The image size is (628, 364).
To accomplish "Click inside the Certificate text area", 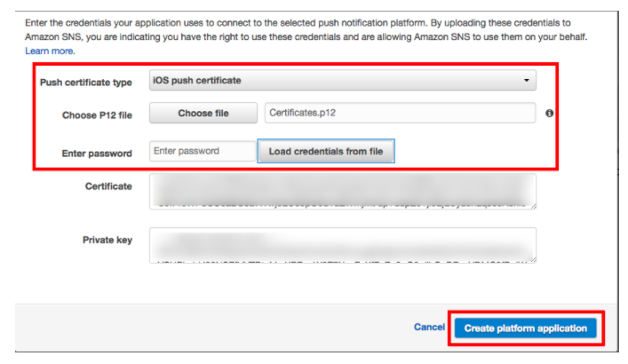I will pyautogui.click(x=343, y=191).
